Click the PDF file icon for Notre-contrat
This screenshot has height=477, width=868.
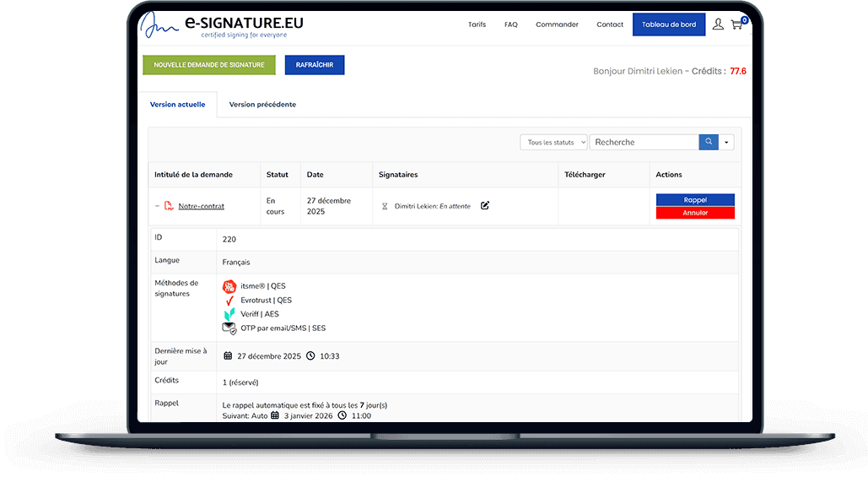(x=169, y=206)
